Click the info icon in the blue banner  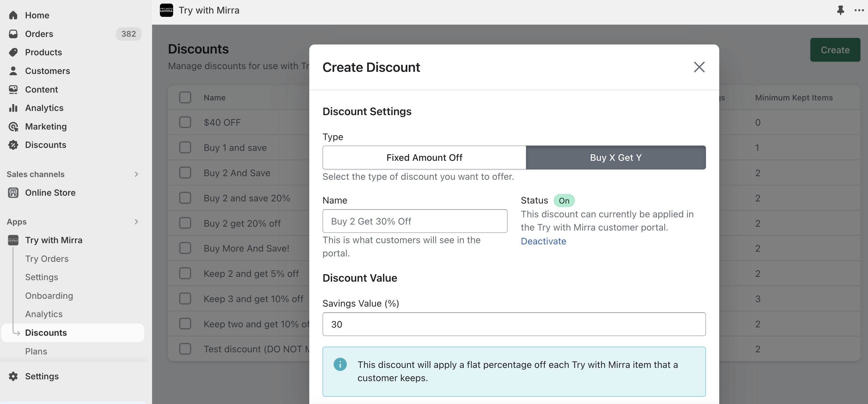coord(340,364)
